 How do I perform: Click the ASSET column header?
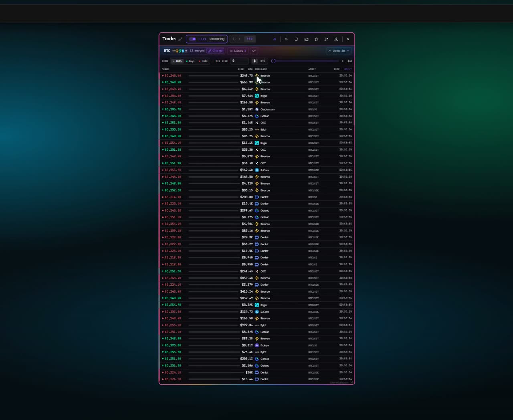(312, 69)
